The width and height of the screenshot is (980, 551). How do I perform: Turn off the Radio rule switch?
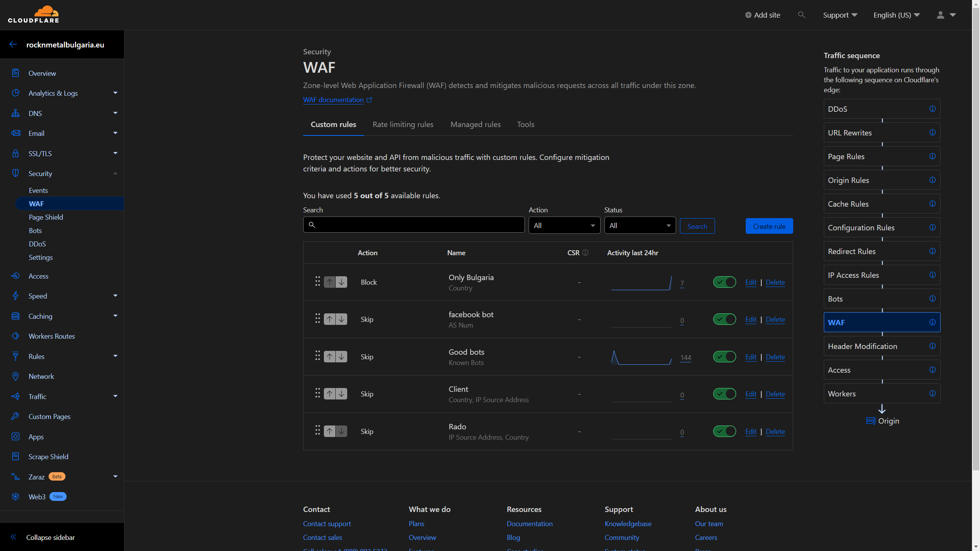[724, 431]
